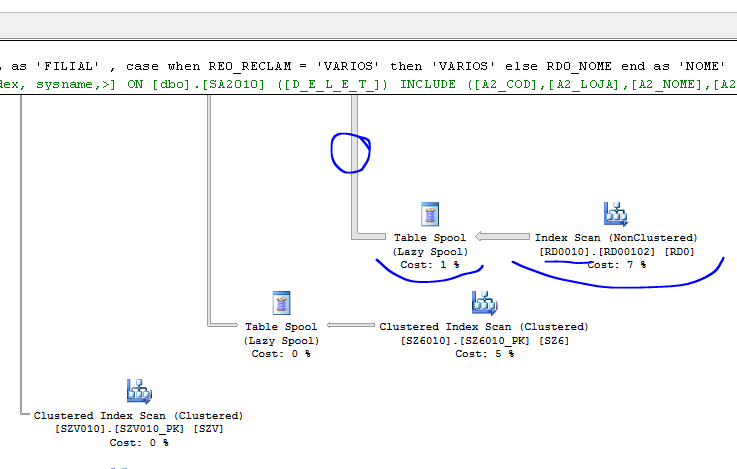Click the 'Cost: 7 %' label
Viewport: 737px width, 469px height.
[616, 265]
